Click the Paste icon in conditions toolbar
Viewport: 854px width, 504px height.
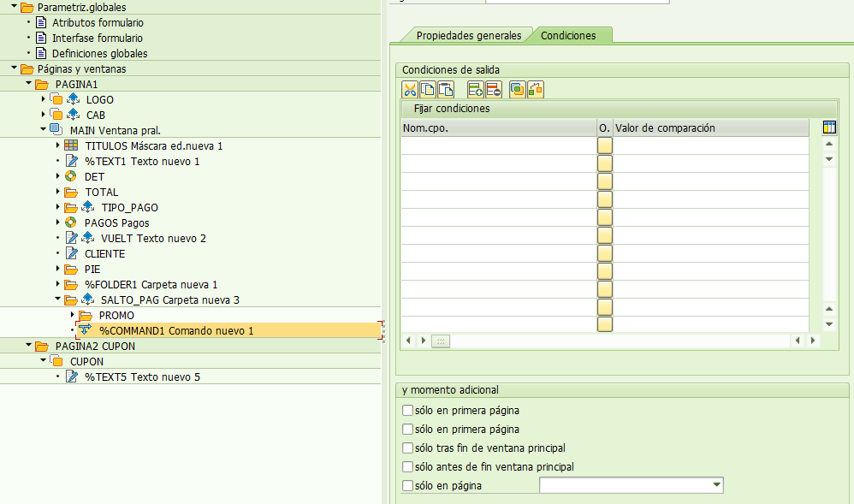(x=446, y=89)
